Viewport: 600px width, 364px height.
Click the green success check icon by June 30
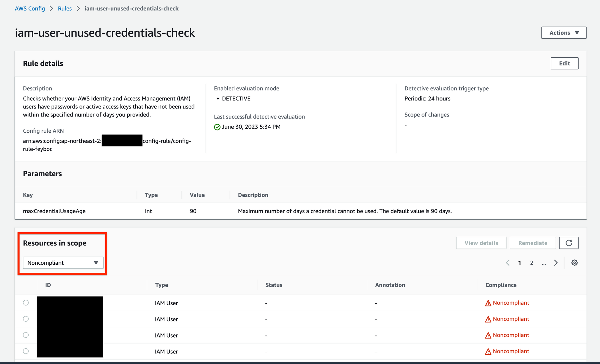coord(217,127)
